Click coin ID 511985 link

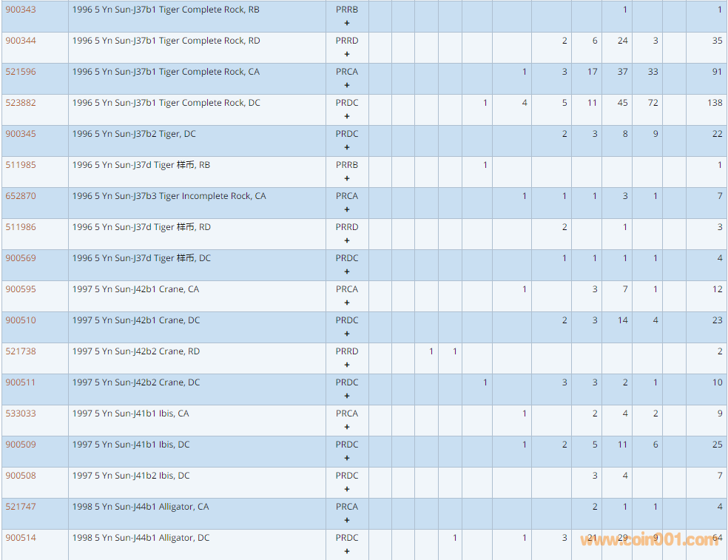point(21,165)
